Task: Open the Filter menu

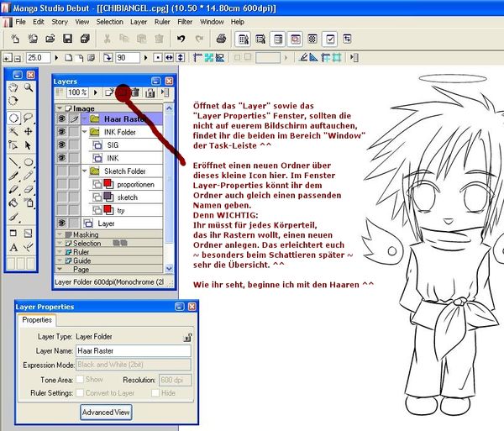Action: [x=185, y=22]
